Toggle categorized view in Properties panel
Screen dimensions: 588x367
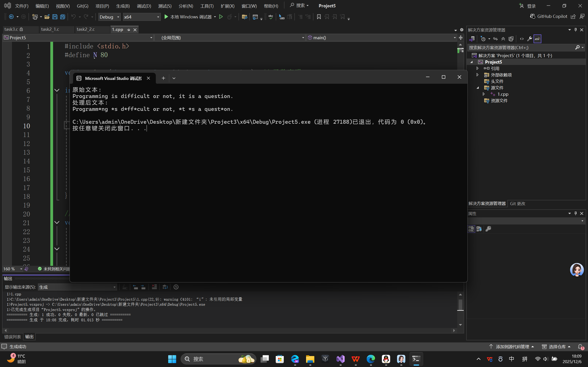(x=471, y=229)
